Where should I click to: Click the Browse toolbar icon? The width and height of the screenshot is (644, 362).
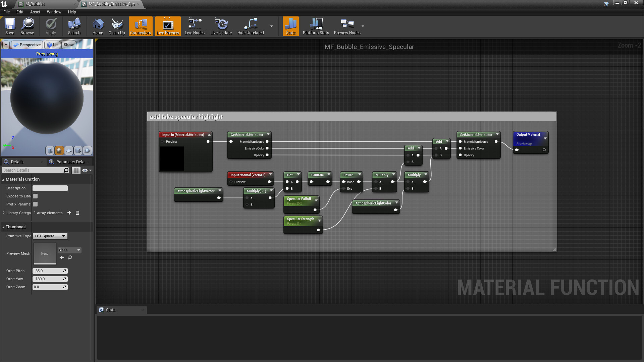tap(27, 26)
